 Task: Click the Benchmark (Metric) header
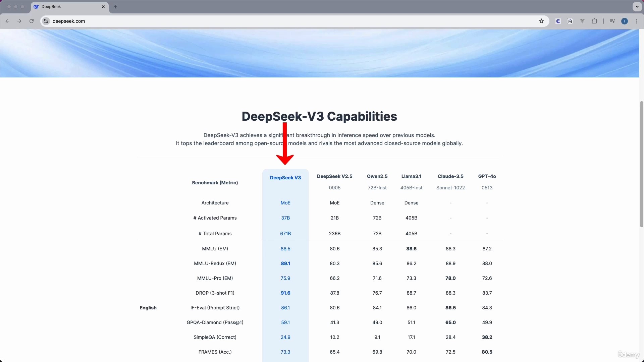point(215,183)
